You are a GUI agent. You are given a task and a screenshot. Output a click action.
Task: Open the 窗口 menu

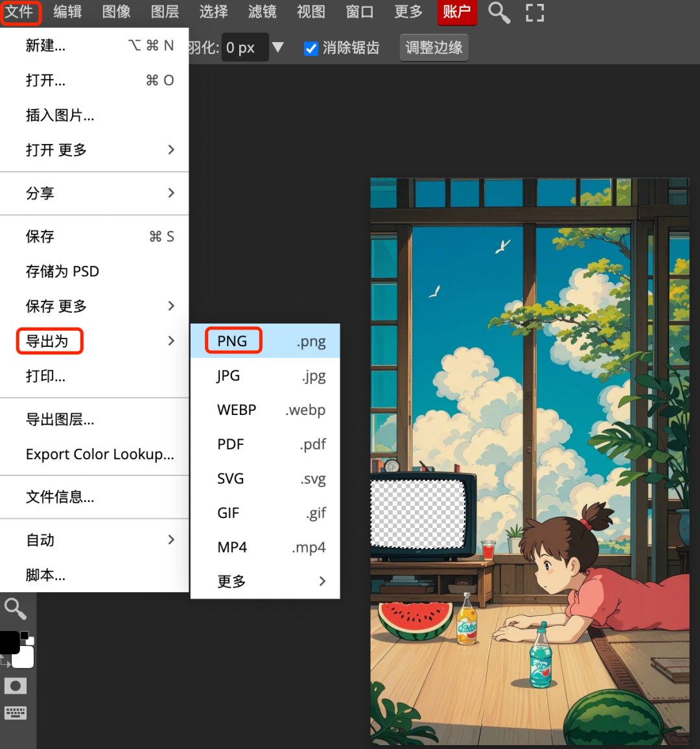coord(360,12)
